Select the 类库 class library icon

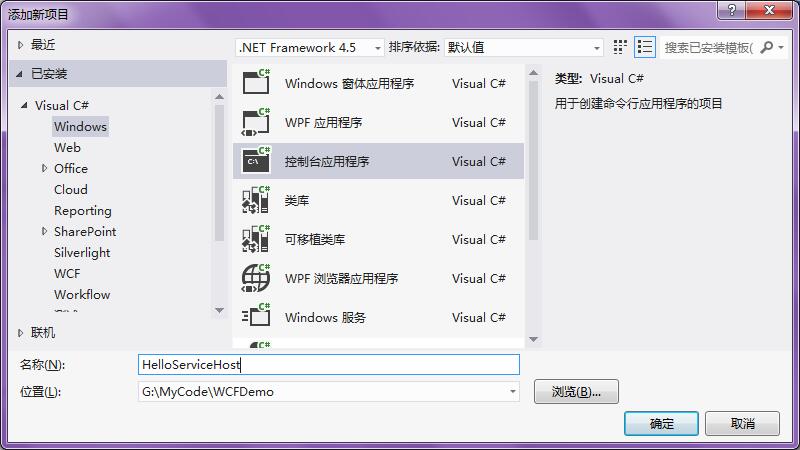click(256, 200)
